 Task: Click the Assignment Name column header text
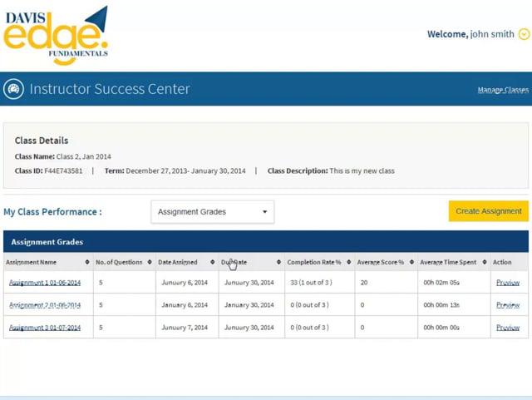pos(32,262)
